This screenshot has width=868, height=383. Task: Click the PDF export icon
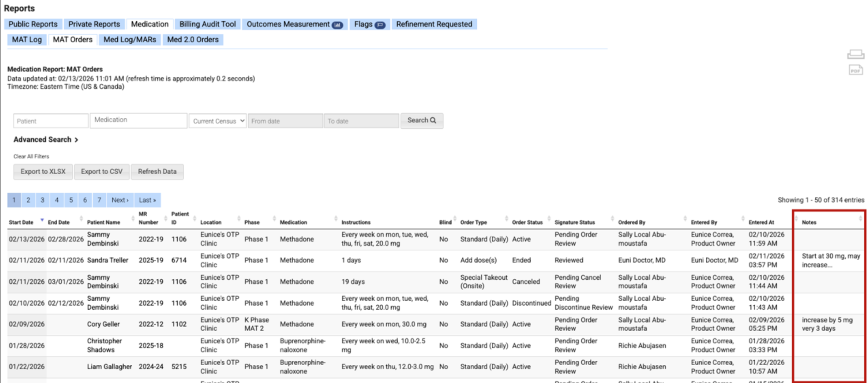[855, 70]
